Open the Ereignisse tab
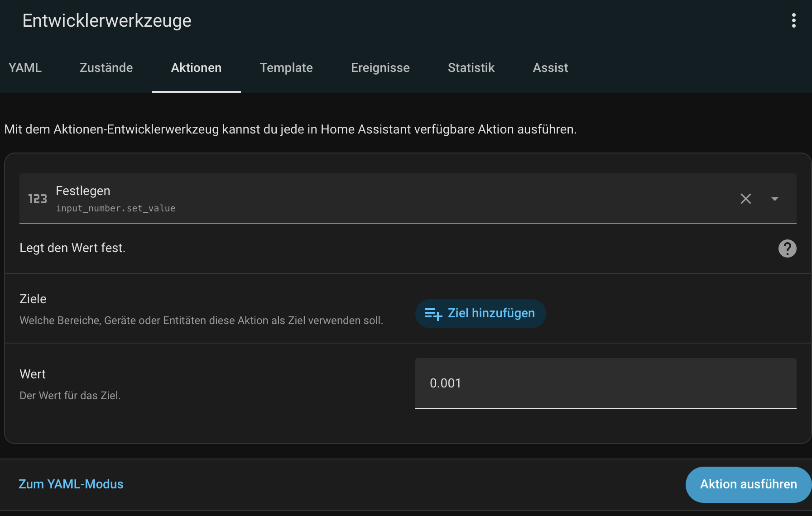The height and width of the screenshot is (516, 812). pos(380,68)
